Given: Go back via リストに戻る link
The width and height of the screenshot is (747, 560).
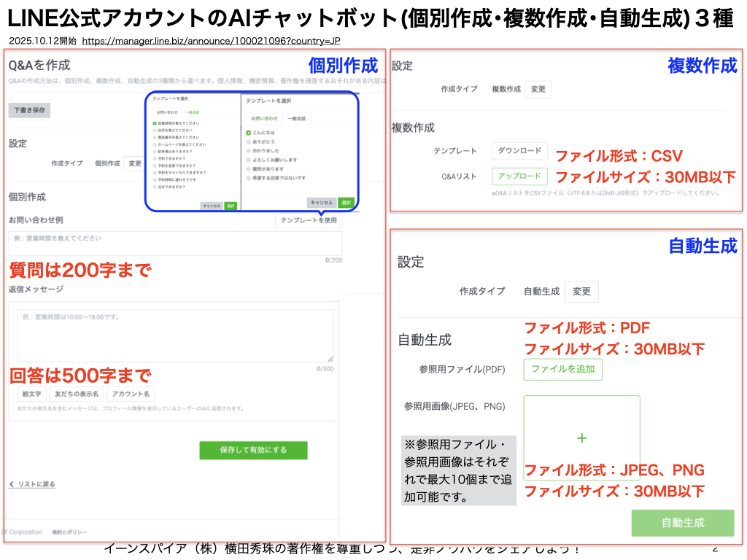Looking at the screenshot, I should tap(32, 484).
